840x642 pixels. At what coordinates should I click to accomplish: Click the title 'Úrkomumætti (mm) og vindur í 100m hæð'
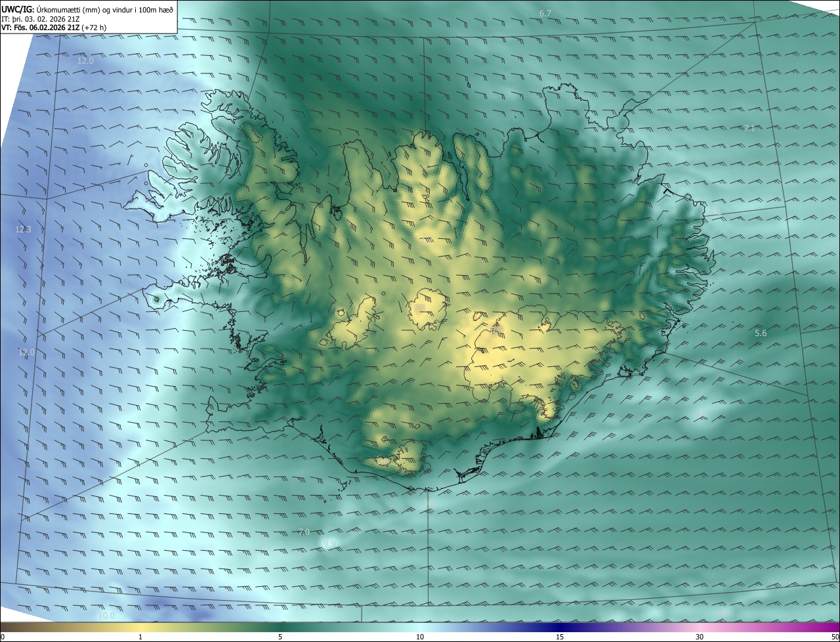click(105, 9)
